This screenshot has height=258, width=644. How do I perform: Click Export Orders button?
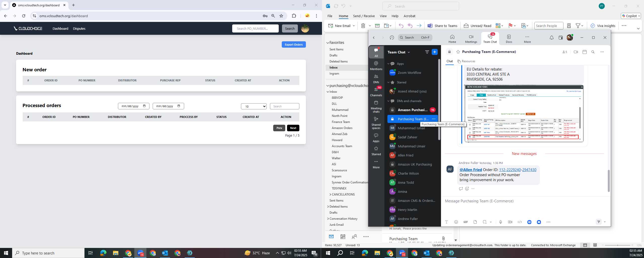tap(294, 45)
